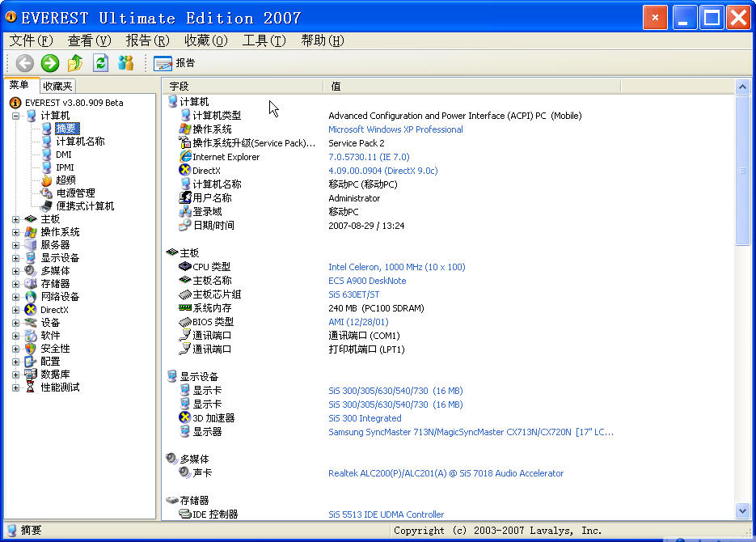Click the Refresh toolbar icon
Image resolution: width=756 pixels, height=542 pixels.
[x=100, y=63]
